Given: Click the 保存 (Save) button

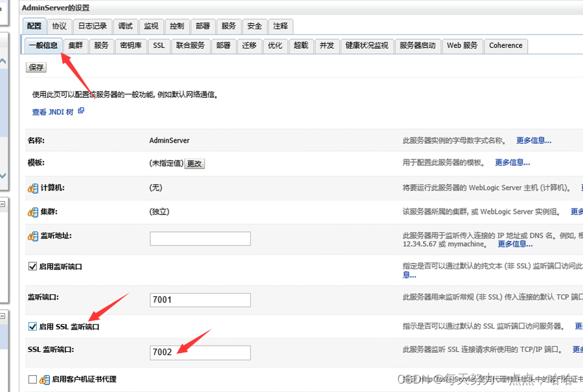Looking at the screenshot, I should point(36,67).
